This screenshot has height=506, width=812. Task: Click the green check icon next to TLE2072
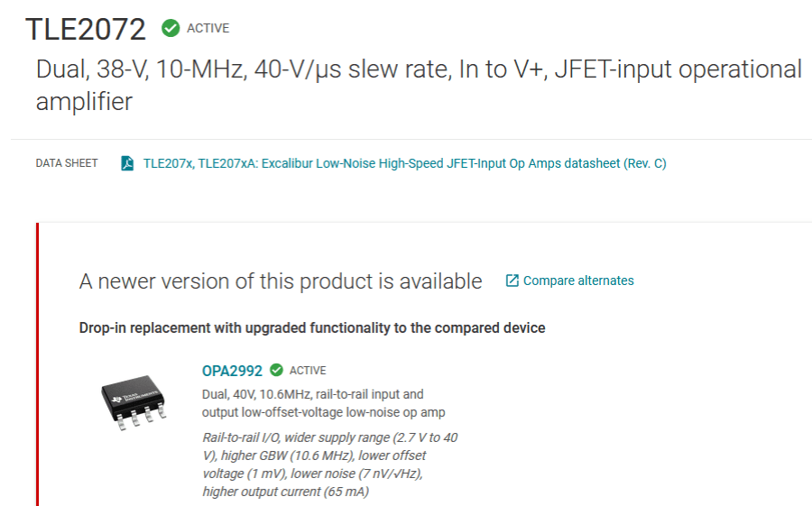click(171, 28)
